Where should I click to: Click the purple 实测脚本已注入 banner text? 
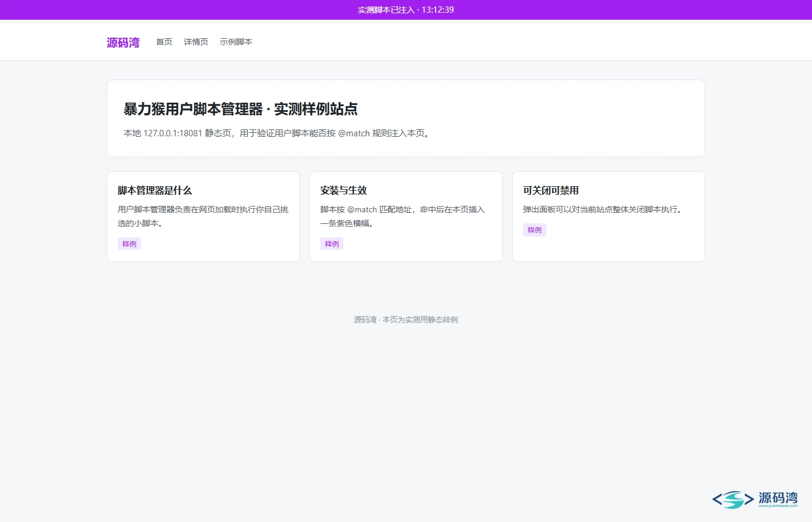coord(406,10)
